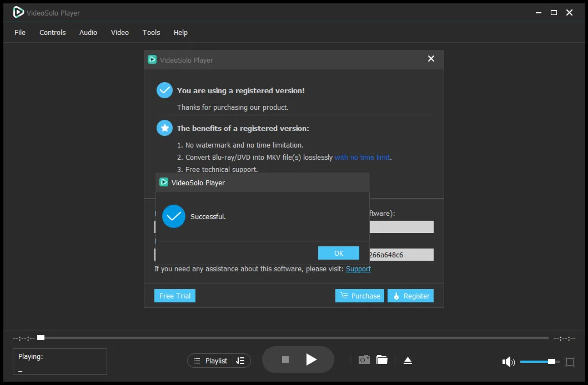
Task: Click the Register button key icon
Action: 396,296
